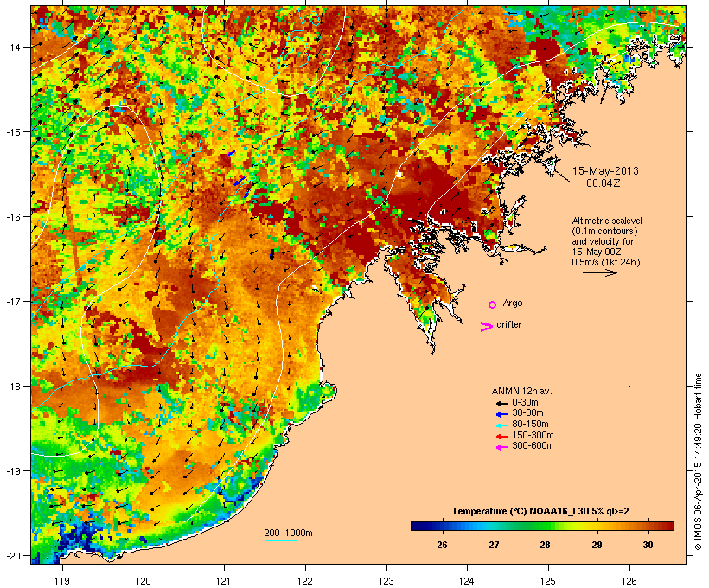Click the color bar tick label 27

pos(494,545)
